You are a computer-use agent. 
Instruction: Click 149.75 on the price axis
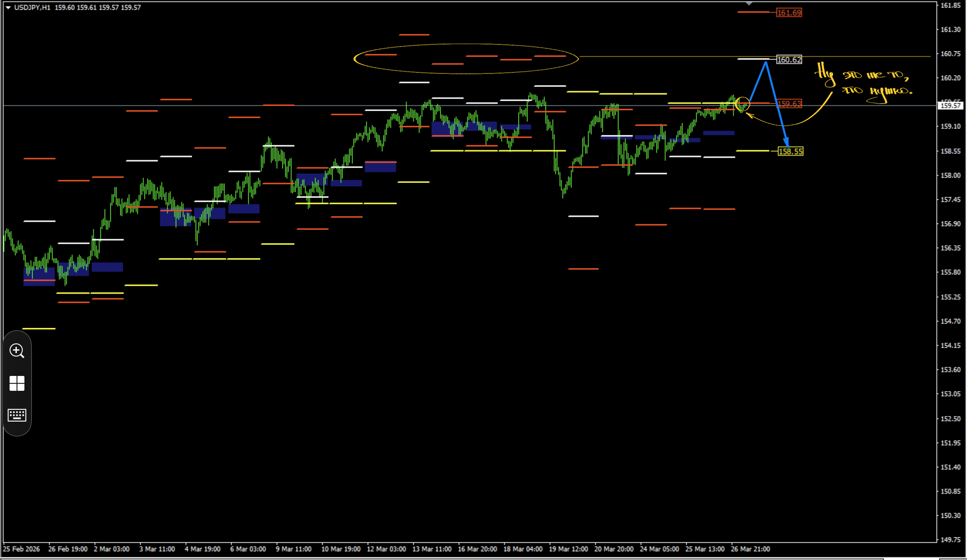950,540
